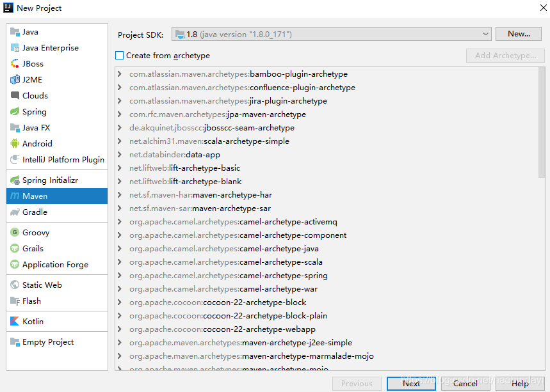Select Java Enterprise project type
Image resolution: width=550 pixels, height=392 pixels.
57,48
